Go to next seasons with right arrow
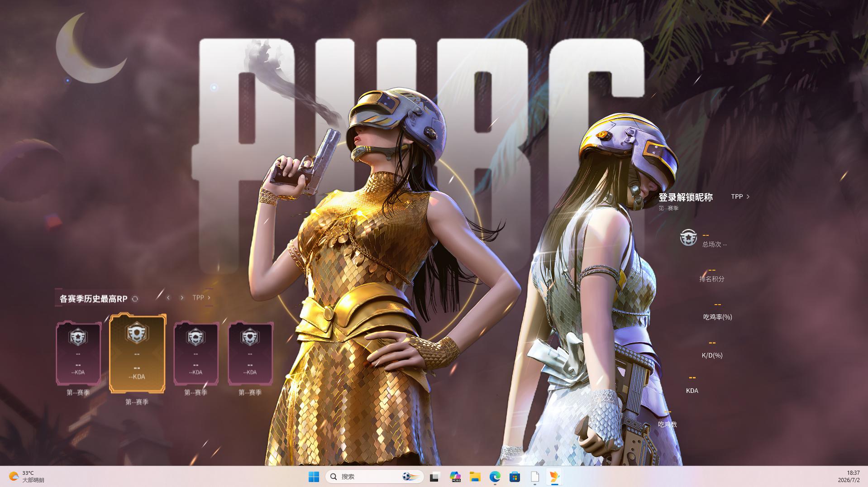 (x=182, y=298)
